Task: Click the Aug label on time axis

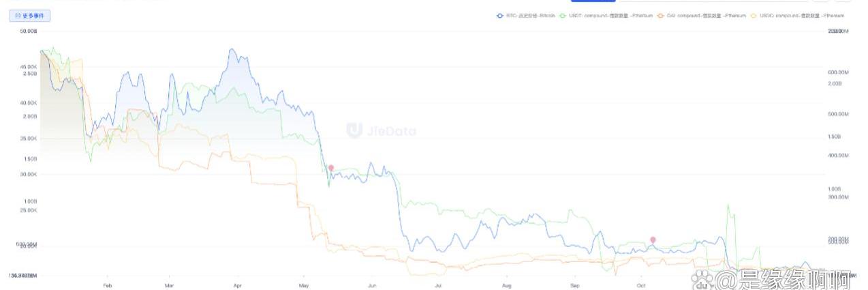Action: 506,286
